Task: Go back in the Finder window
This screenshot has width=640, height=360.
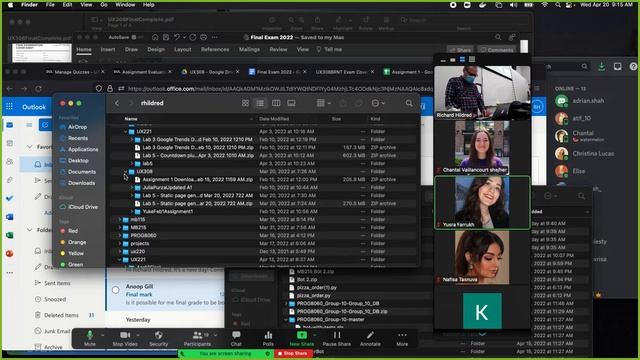Action: tap(117, 103)
